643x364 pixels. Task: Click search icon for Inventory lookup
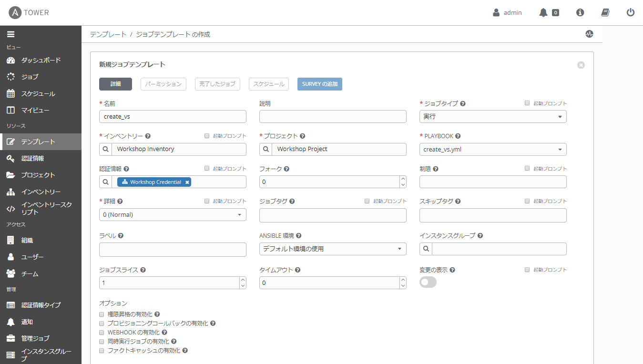coord(106,149)
